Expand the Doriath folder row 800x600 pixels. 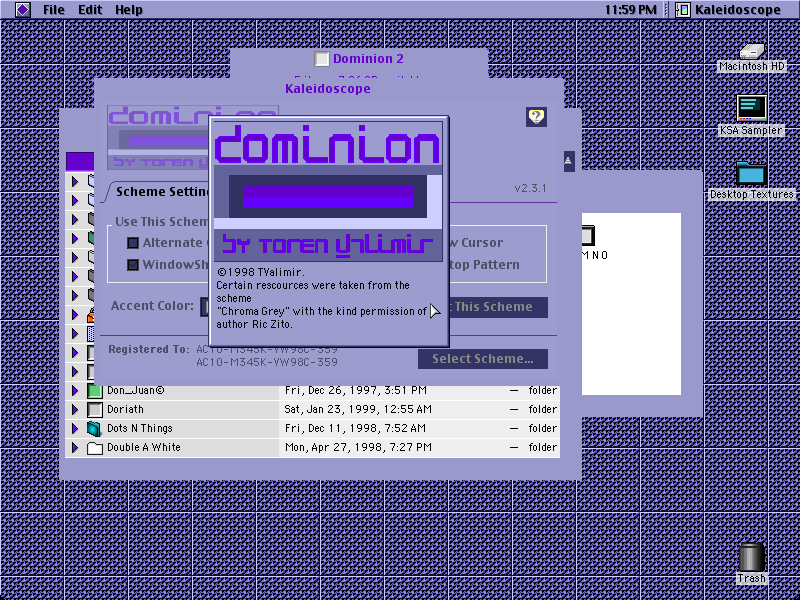[75, 410]
